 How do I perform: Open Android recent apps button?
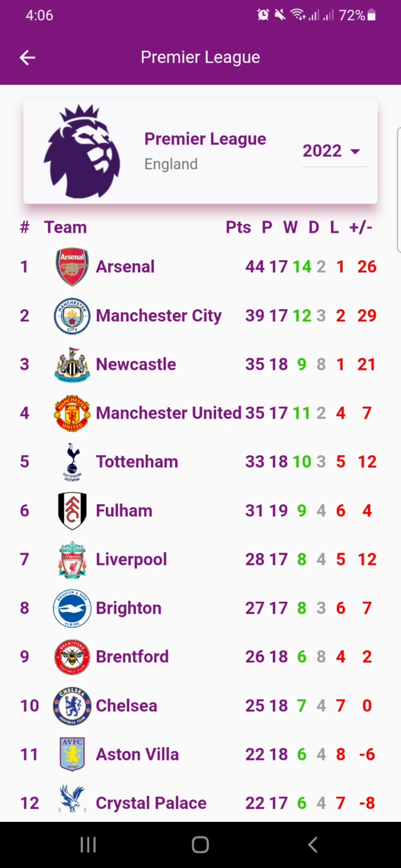(88, 845)
